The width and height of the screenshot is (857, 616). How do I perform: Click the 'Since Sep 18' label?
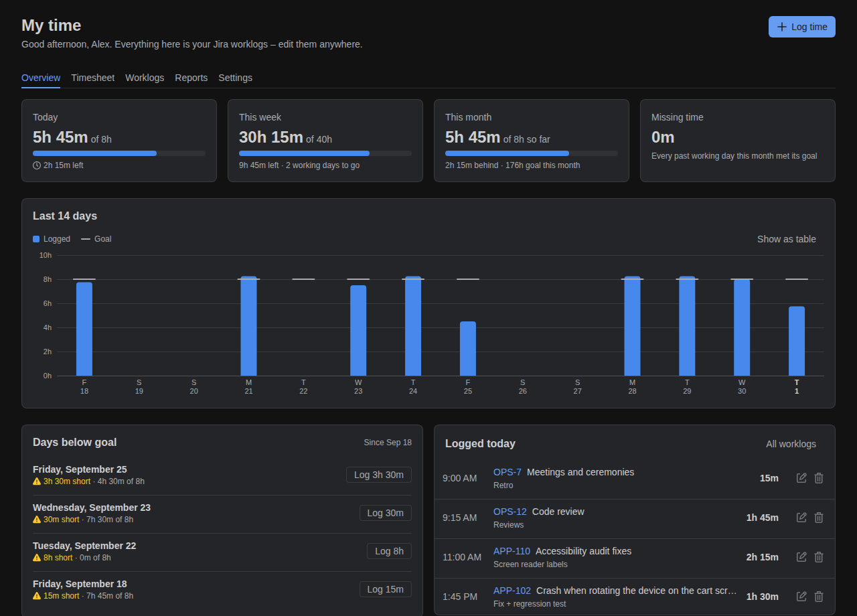pos(388,443)
